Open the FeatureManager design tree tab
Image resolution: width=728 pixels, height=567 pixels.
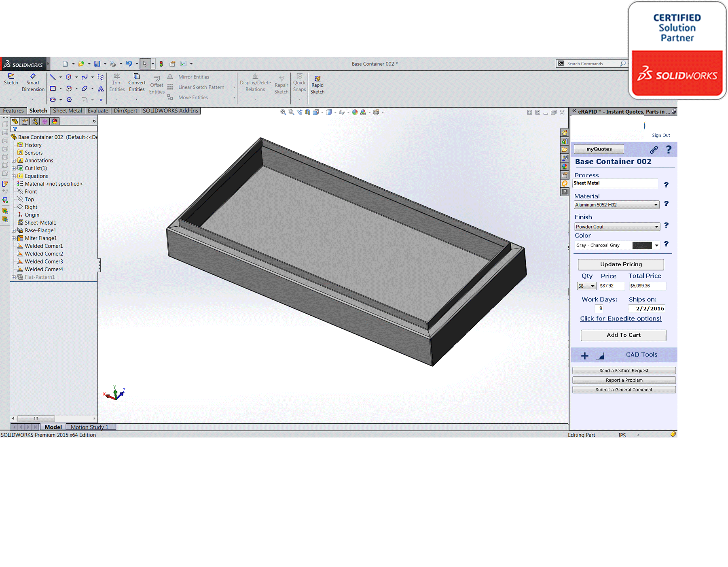(15, 121)
